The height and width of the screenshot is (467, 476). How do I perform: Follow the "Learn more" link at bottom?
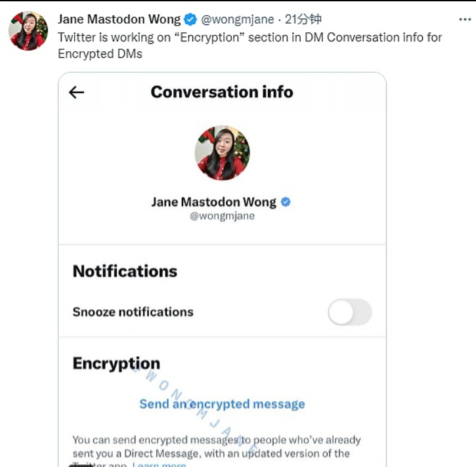160,464
